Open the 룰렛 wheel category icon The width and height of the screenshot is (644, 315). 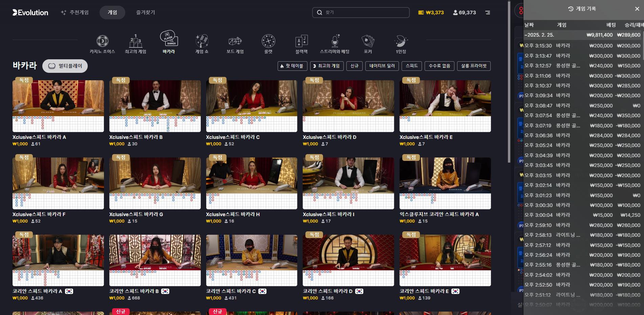pos(268,41)
